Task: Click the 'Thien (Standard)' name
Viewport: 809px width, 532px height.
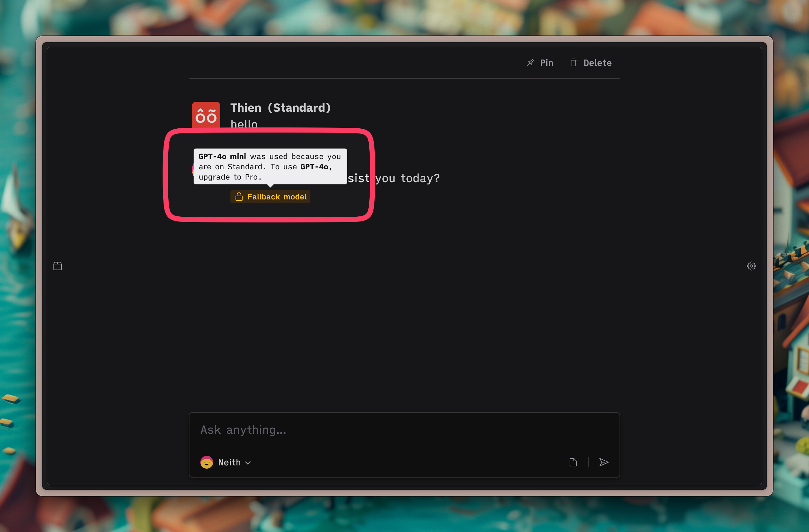Action: click(280, 108)
